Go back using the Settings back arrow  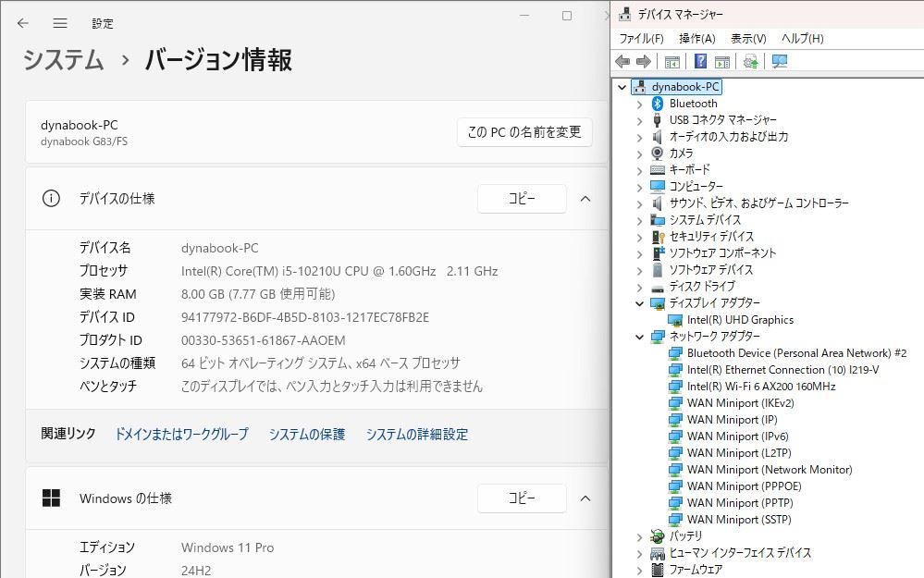23,23
